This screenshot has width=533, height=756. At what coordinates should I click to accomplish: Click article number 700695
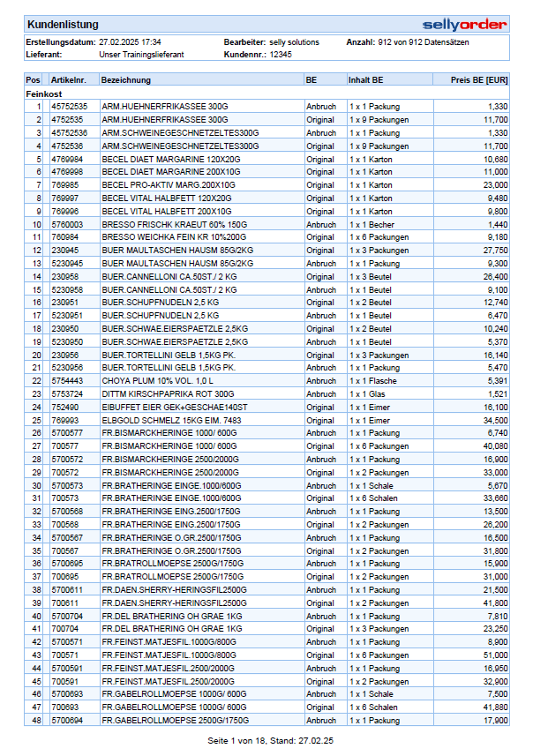click(x=65, y=577)
